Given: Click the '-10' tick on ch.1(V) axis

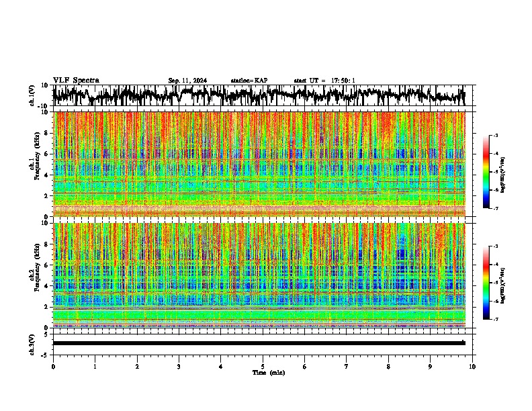Looking at the screenshot, I should (x=44, y=106).
